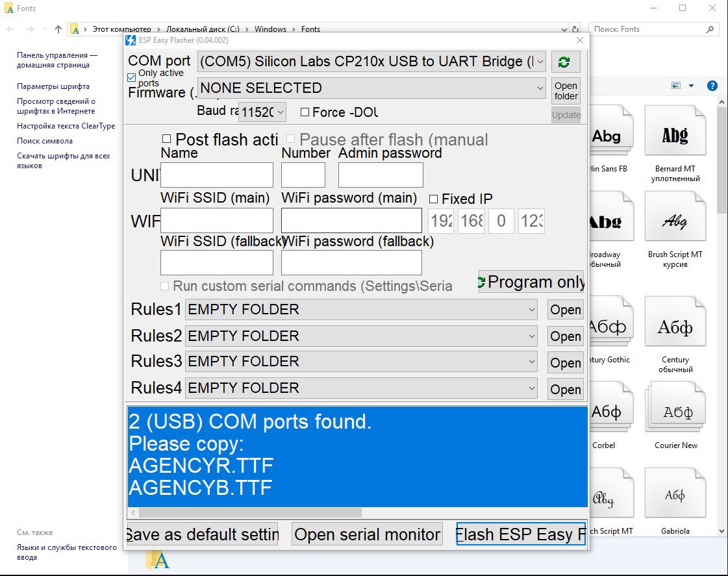Click the Flash ESP Easy FW button

(521, 534)
